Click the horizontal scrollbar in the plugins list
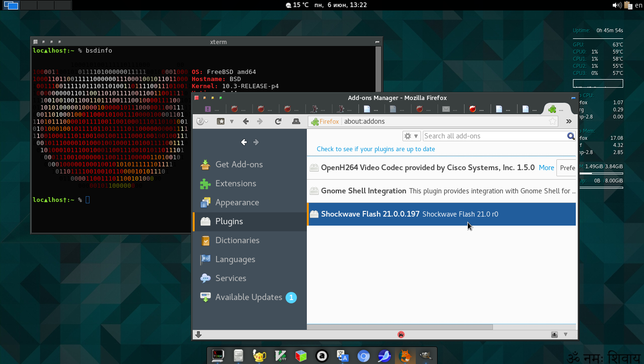Image resolution: width=644 pixels, height=364 pixels. point(400,327)
